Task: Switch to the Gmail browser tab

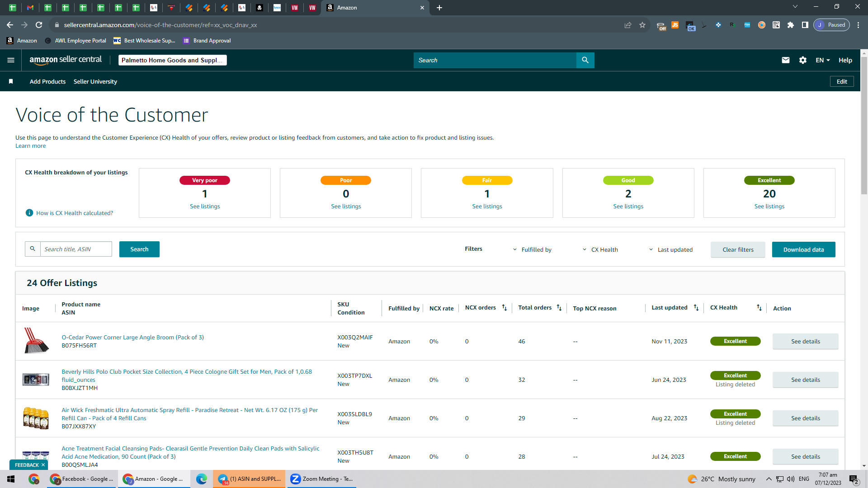Action: (30, 8)
